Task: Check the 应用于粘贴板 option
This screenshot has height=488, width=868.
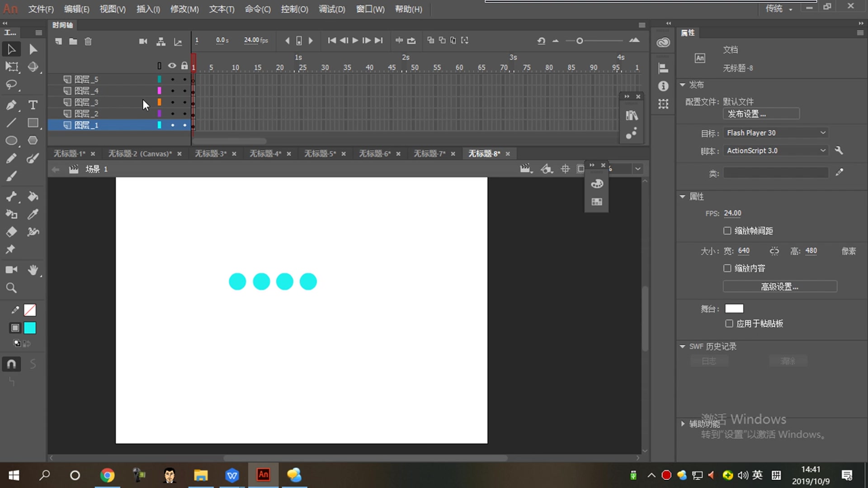Action: click(x=729, y=324)
